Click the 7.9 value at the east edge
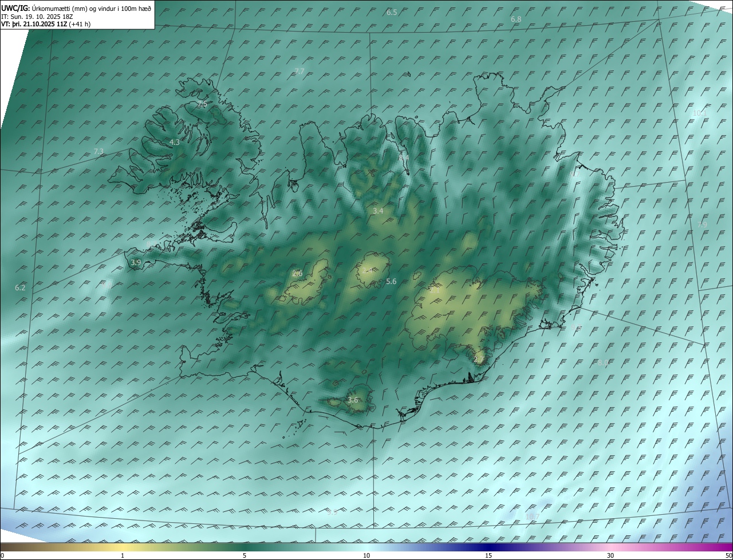 click(702, 224)
